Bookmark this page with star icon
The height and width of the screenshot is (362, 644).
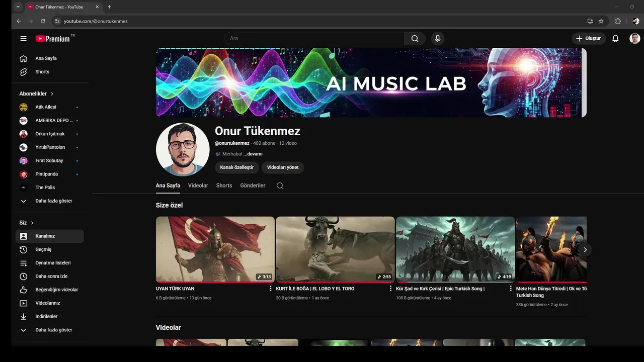(601, 21)
